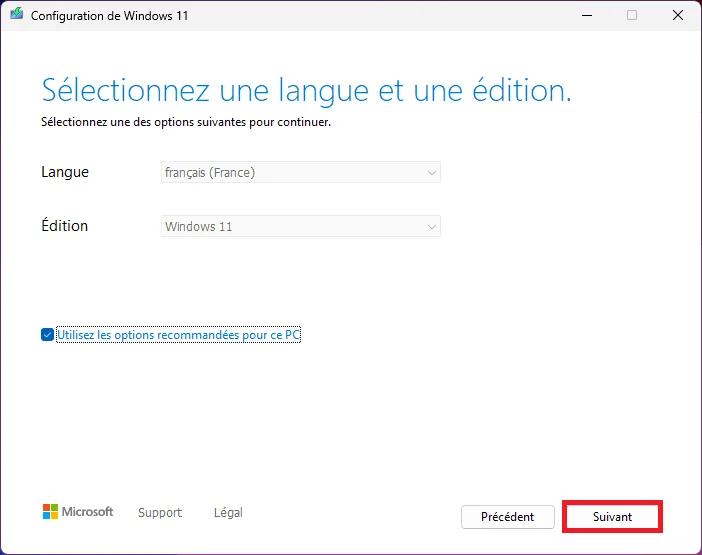This screenshot has height=555, width=702.
Task: Click the 'Langue' label
Action: 65,172
